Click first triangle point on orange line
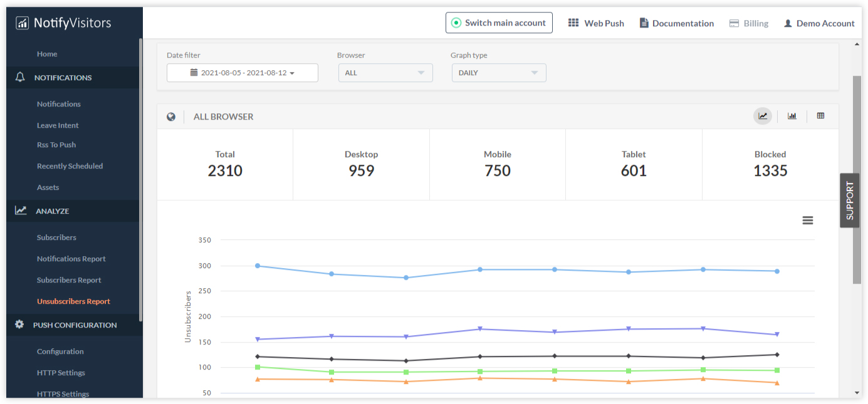The height and width of the screenshot is (404, 868). [258, 378]
